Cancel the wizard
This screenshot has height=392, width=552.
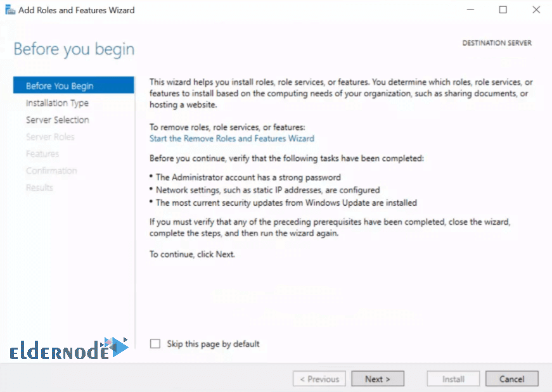click(x=512, y=379)
